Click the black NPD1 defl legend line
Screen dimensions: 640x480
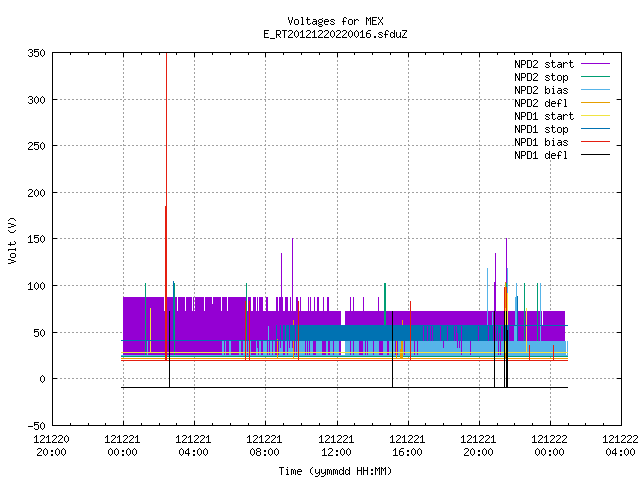pos(595,155)
